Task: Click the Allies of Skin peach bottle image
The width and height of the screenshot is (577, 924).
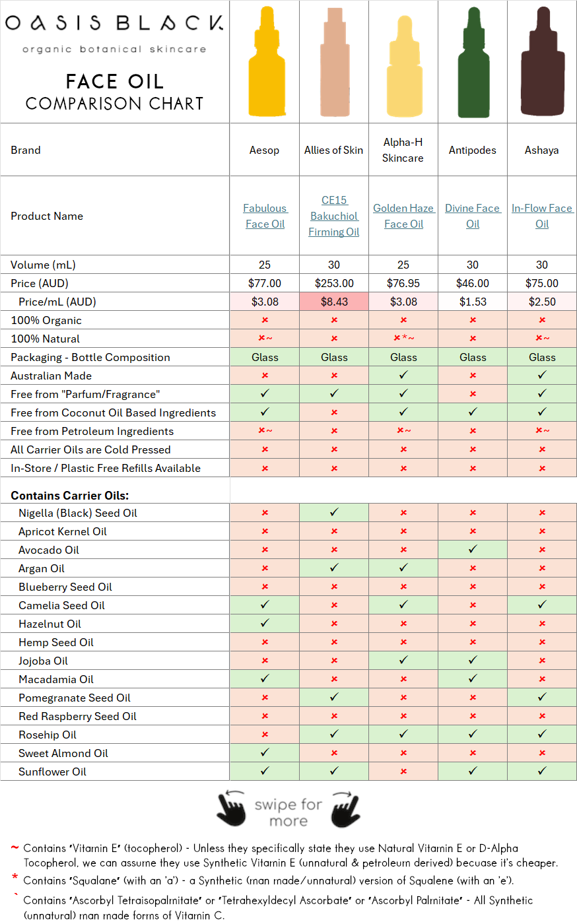Action: click(x=335, y=61)
